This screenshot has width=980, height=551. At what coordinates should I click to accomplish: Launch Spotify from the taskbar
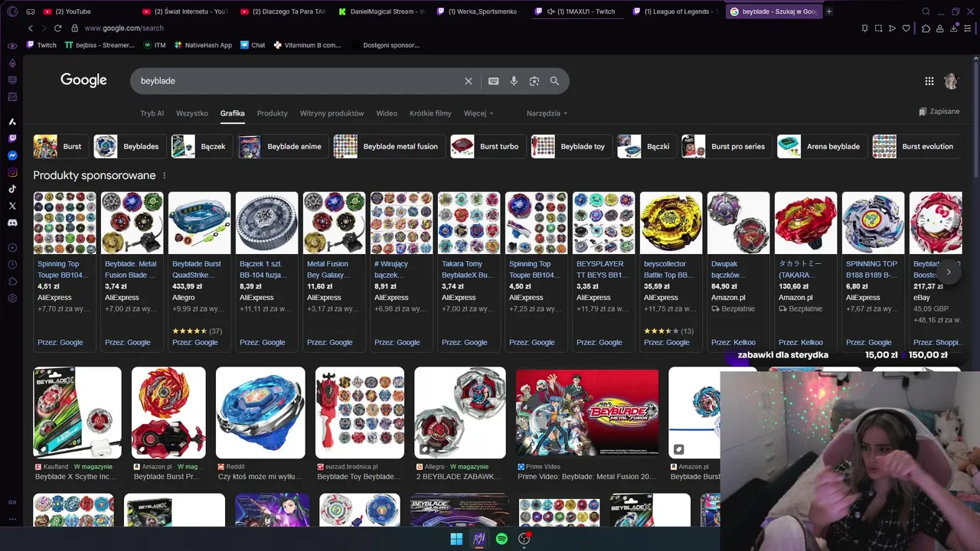coord(501,539)
